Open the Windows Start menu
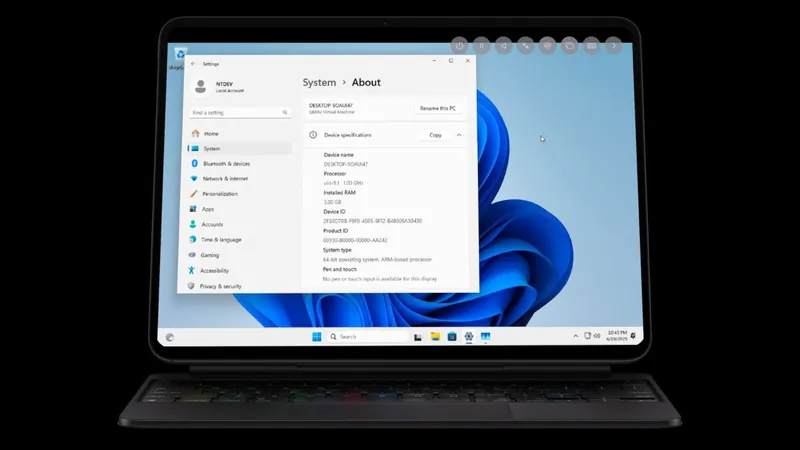This screenshot has width=800, height=450. 317,337
